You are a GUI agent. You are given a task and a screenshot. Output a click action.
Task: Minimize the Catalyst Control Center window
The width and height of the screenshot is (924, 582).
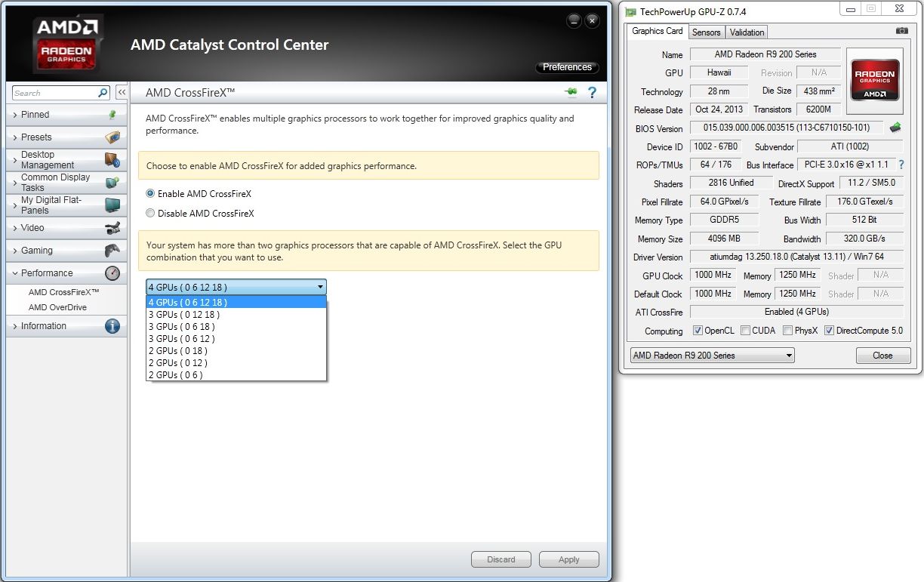574,21
